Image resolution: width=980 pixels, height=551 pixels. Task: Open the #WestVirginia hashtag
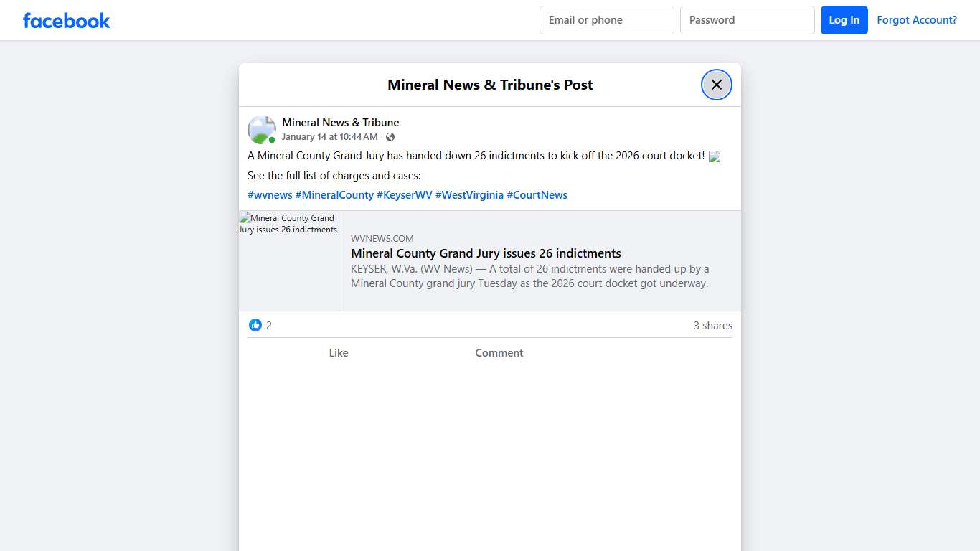pos(470,194)
